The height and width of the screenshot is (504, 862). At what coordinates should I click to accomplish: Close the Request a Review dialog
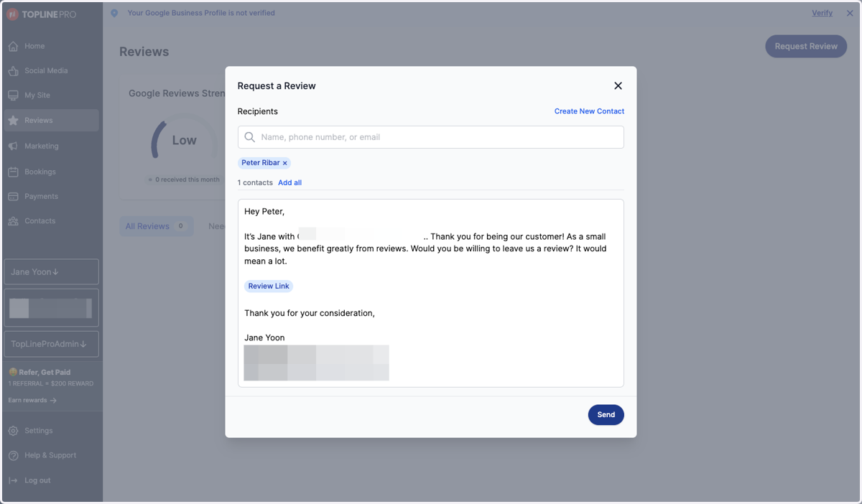click(x=618, y=85)
